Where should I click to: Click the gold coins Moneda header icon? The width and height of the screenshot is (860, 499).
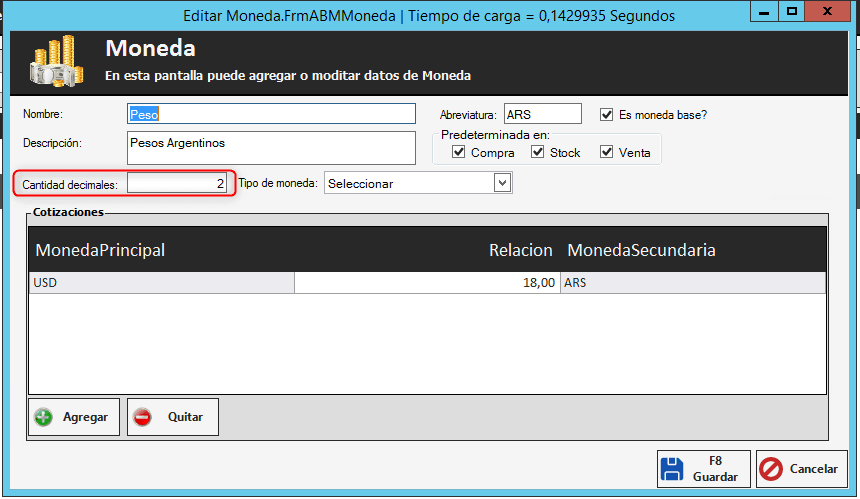55,62
